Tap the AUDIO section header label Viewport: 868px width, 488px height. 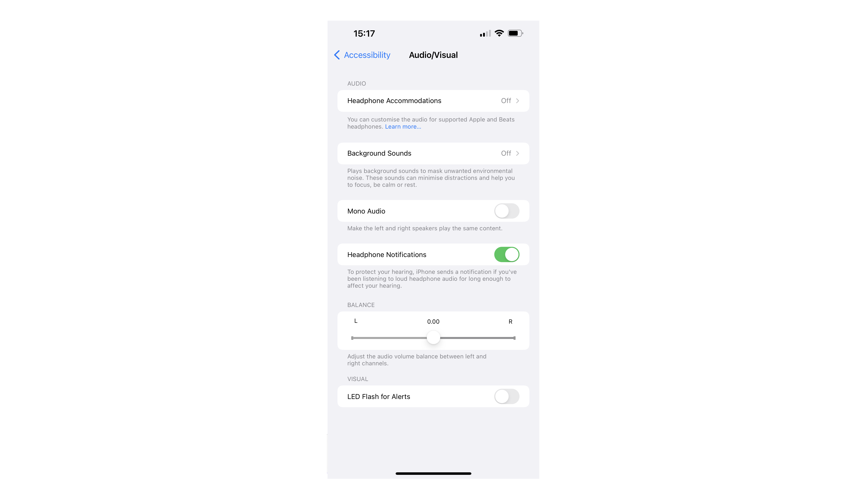(x=356, y=83)
